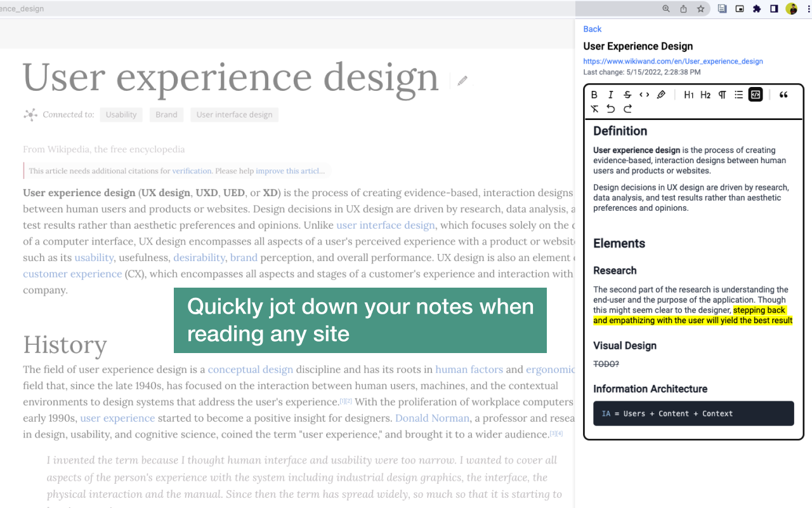Apply strikethrough formatting
This screenshot has height=508, width=812.
point(627,94)
